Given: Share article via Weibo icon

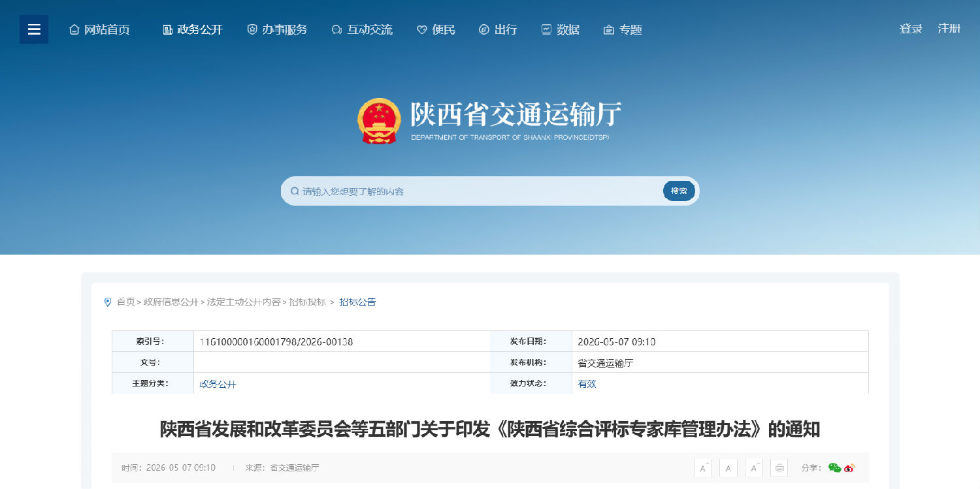Looking at the screenshot, I should point(849,467).
